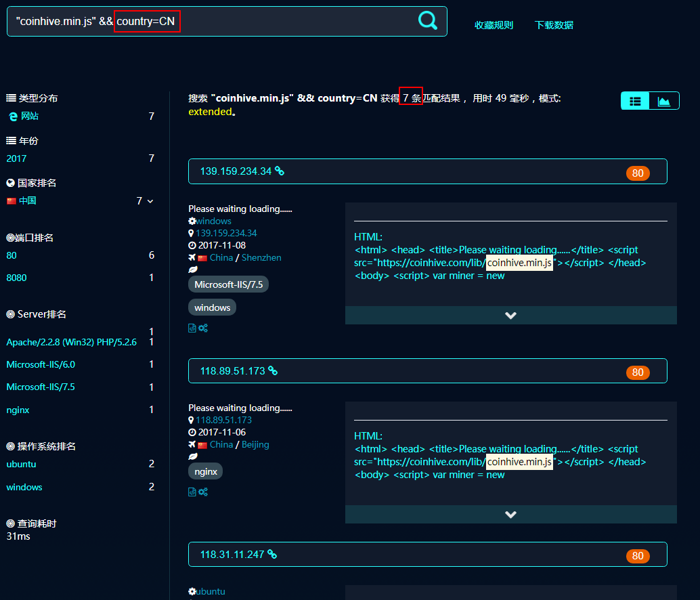The image size is (700, 600).
Task: Filter by nginx server in sidebar
Action: (x=18, y=410)
